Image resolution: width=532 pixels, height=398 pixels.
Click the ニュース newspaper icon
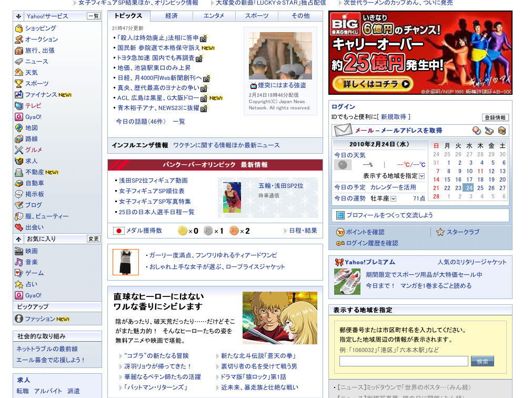click(18, 62)
